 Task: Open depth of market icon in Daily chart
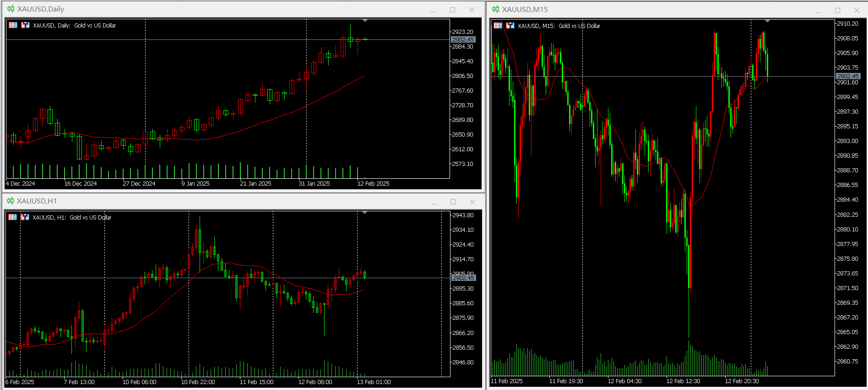click(25, 25)
